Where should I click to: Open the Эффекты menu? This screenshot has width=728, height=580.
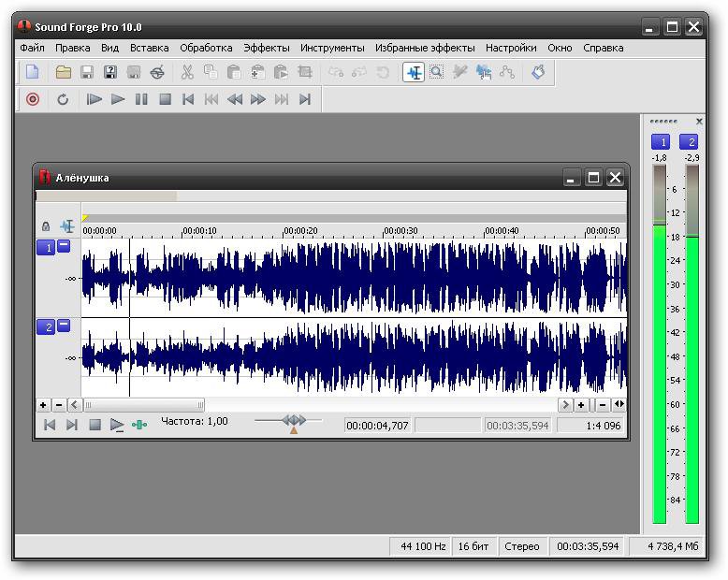pyautogui.click(x=267, y=47)
